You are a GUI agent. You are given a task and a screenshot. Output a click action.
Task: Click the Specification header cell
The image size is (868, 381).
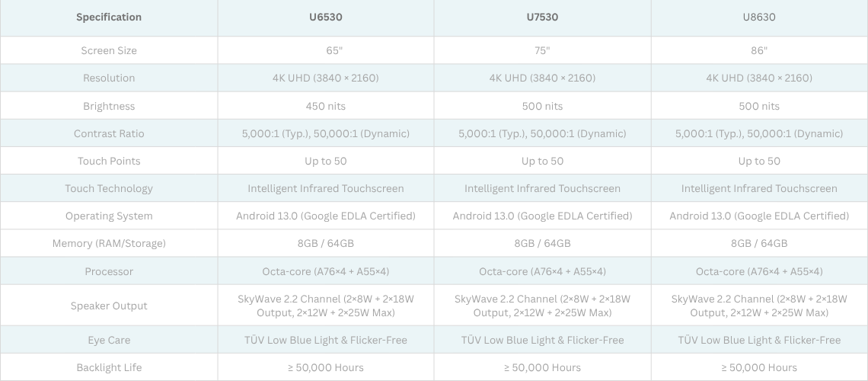pyautogui.click(x=109, y=17)
